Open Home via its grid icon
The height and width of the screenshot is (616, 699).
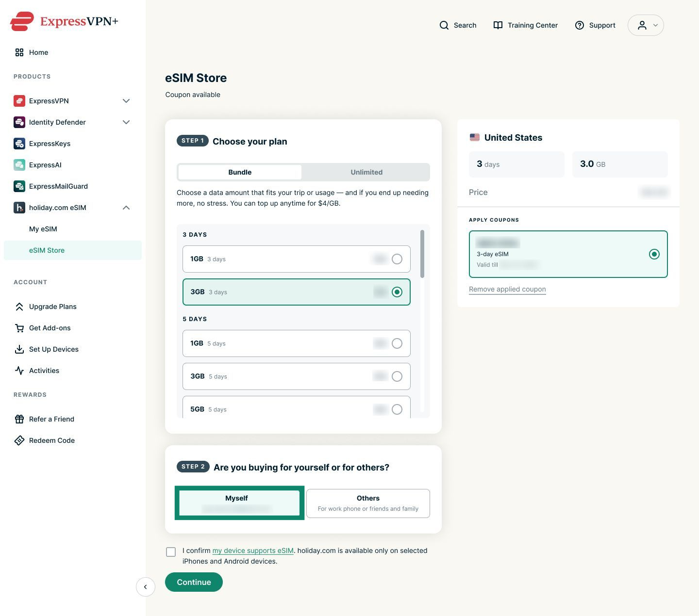click(19, 52)
